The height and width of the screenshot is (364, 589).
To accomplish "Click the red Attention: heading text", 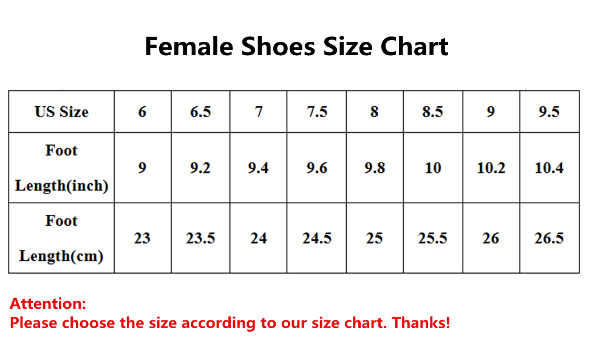I will (48, 303).
